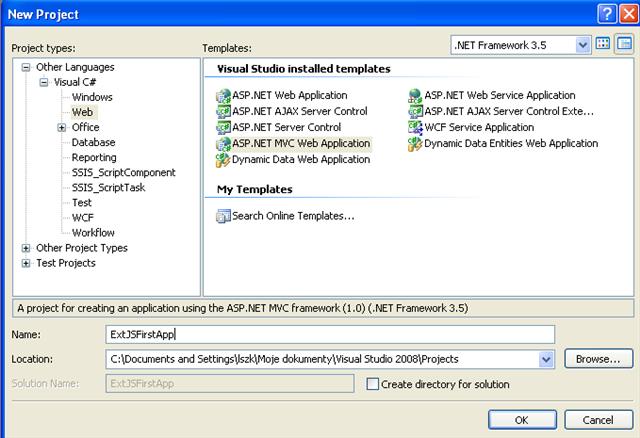Click the Browse... button
The width and height of the screenshot is (640, 438).
(598, 359)
